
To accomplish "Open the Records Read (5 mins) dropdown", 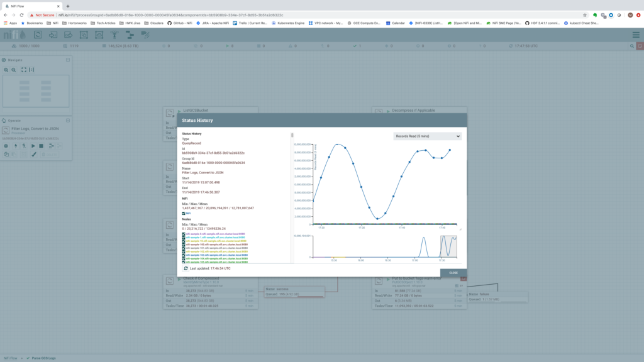I will pyautogui.click(x=427, y=136).
